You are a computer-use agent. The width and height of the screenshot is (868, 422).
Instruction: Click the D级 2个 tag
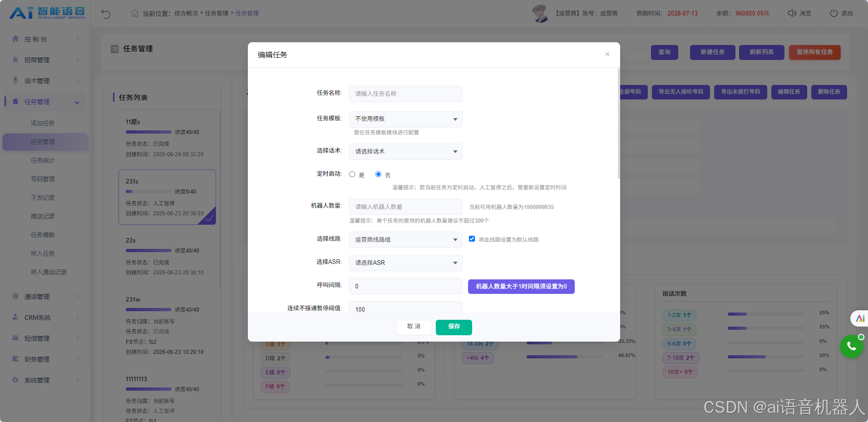(x=276, y=358)
